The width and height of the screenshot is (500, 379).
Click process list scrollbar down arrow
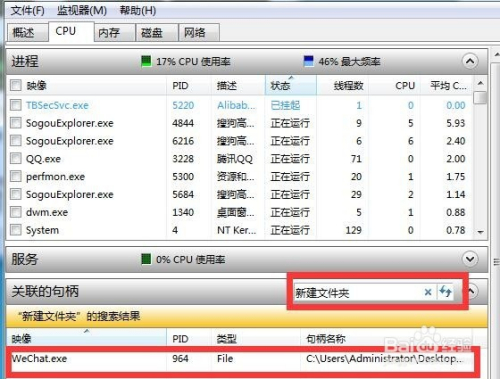480,232
